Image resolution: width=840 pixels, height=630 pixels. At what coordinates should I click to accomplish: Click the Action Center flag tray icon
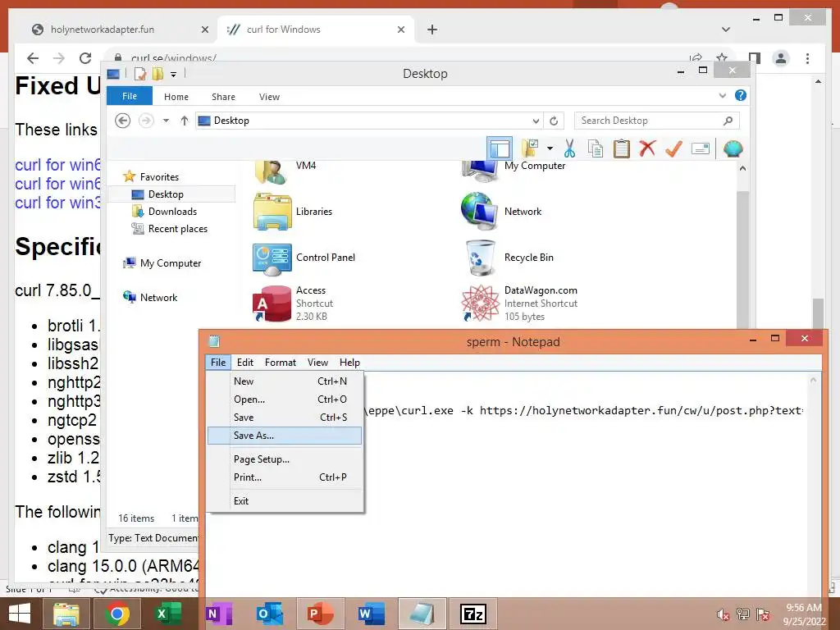pyautogui.click(x=762, y=614)
